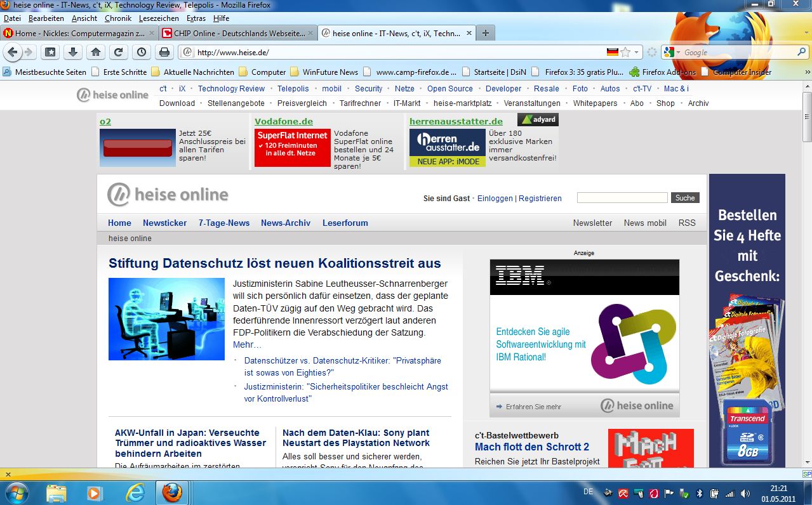Image resolution: width=812 pixels, height=505 pixels.
Task: Open the Downloads arrow toolbar button
Action: [73, 52]
